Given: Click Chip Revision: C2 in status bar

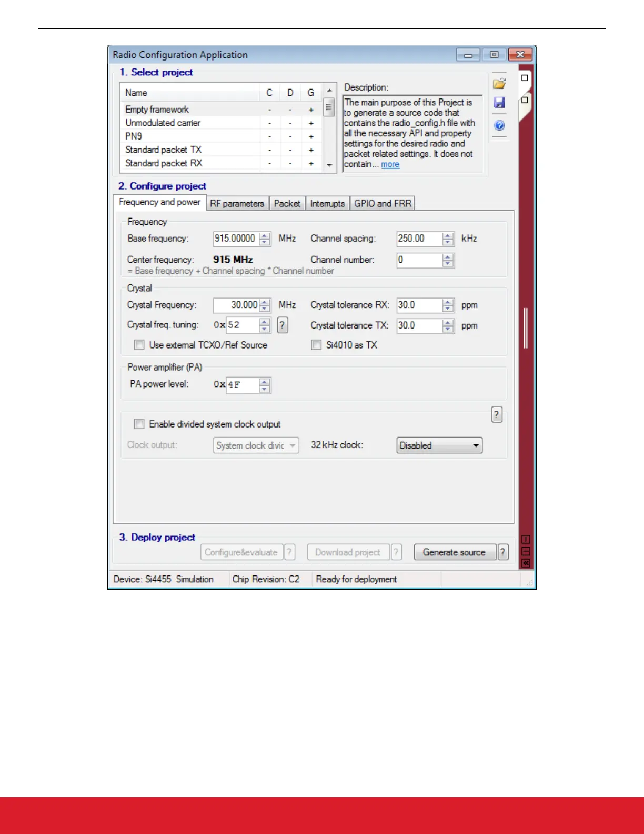Looking at the screenshot, I should (266, 579).
